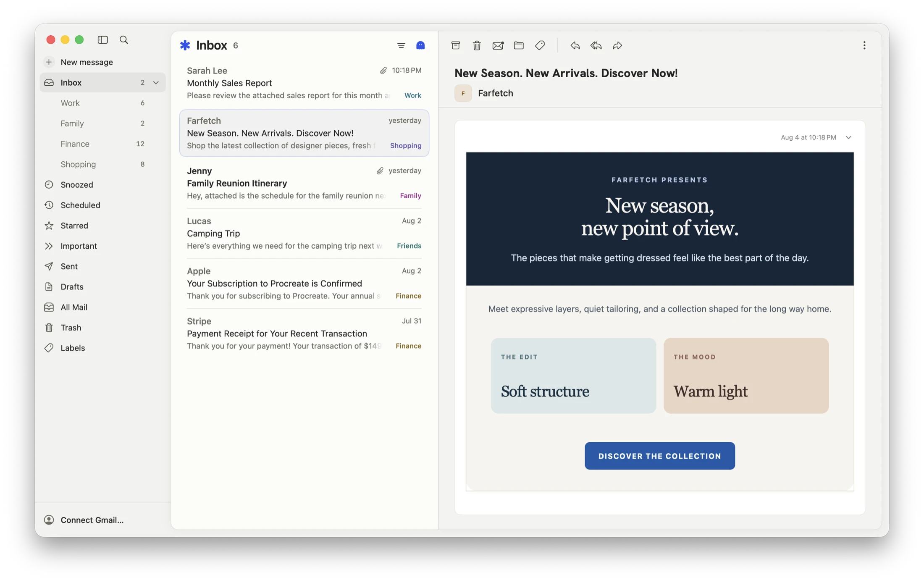The height and width of the screenshot is (583, 924).
Task: Forward the email with arrow icon
Action: coord(617,45)
